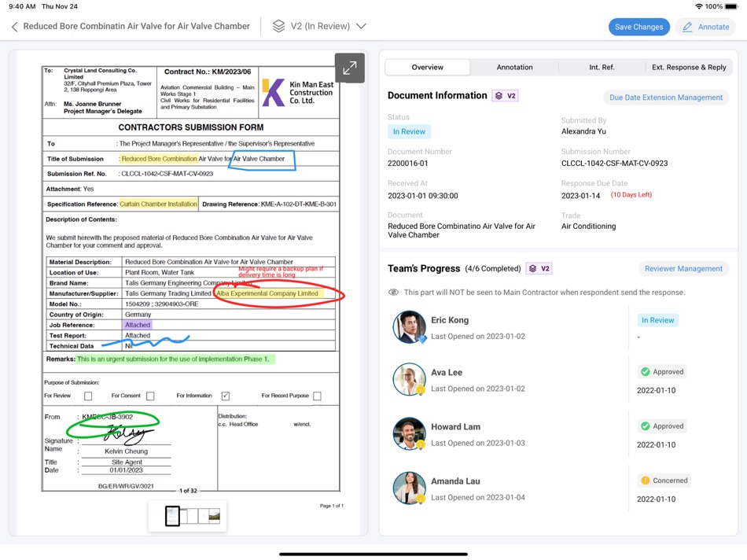Select the last page thumbnail with photo
This screenshot has height=560, width=747.
tap(215, 516)
